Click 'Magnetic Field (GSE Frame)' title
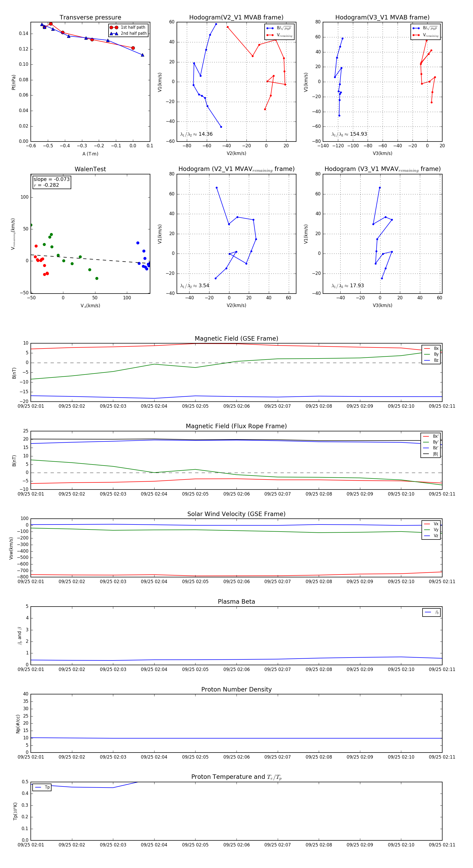Viewport: 473px width, 868px height. pos(236,339)
